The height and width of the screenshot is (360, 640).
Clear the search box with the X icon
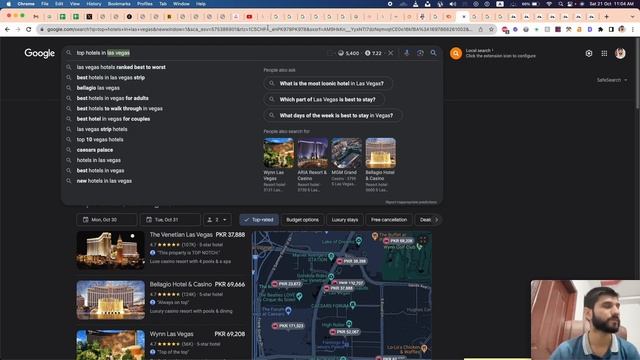point(391,53)
